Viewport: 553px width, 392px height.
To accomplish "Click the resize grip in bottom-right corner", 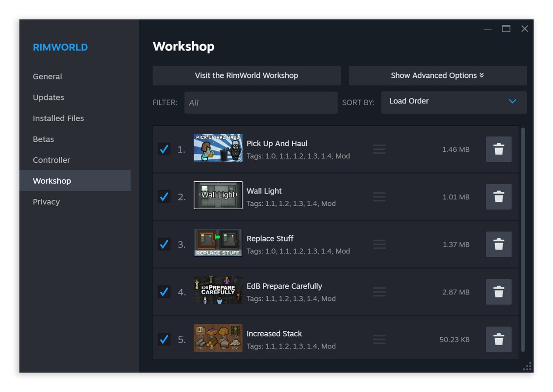I will [528, 366].
